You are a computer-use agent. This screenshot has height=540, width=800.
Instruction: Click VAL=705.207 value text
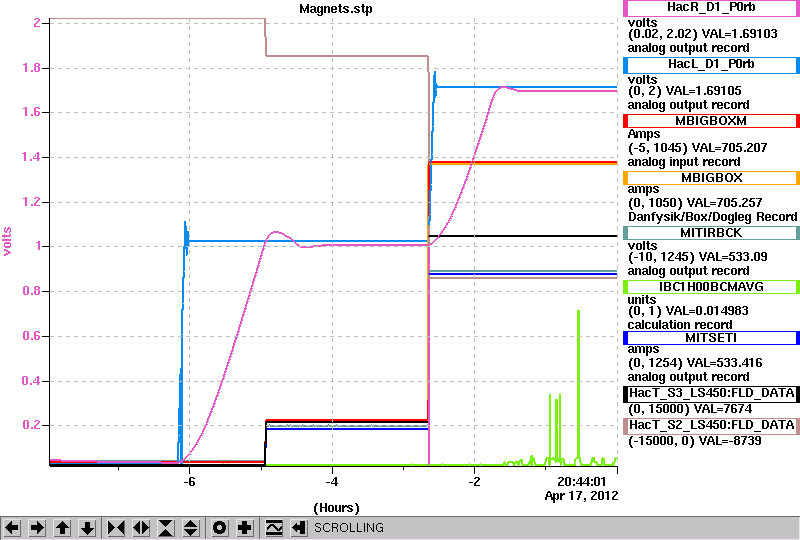click(x=730, y=148)
